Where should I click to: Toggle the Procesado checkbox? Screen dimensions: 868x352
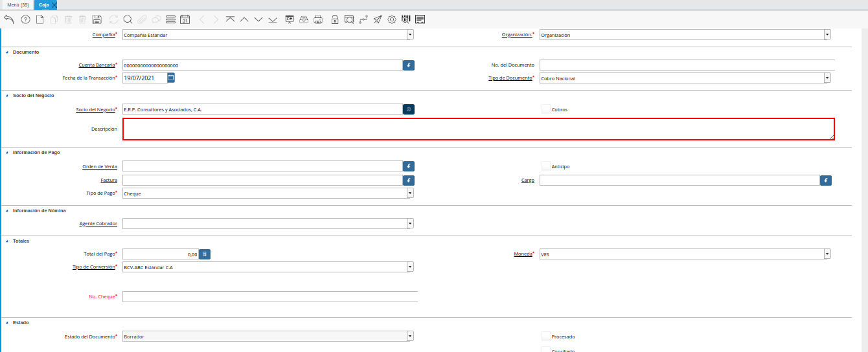coord(546,336)
